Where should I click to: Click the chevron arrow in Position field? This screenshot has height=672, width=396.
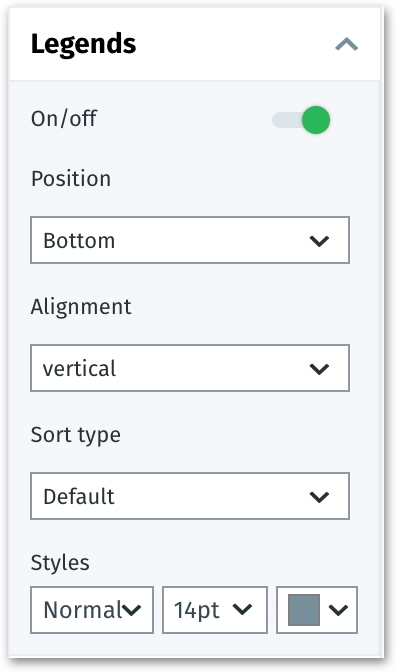tap(319, 241)
